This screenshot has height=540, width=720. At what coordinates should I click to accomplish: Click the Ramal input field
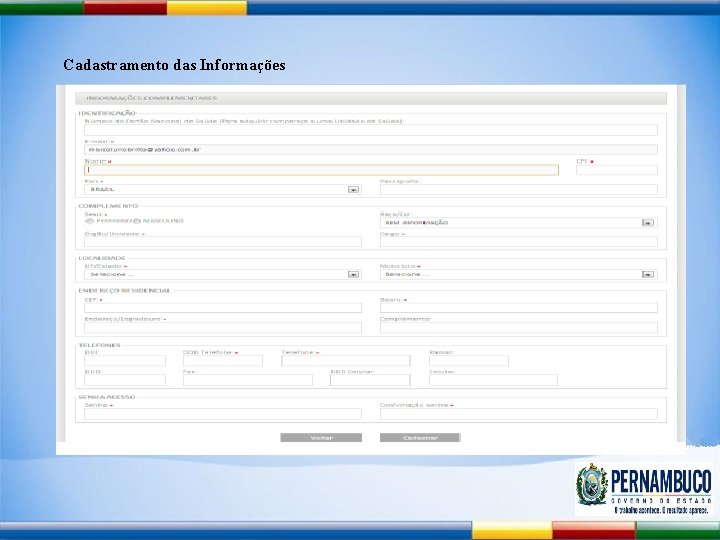pyautogui.click(x=469, y=360)
